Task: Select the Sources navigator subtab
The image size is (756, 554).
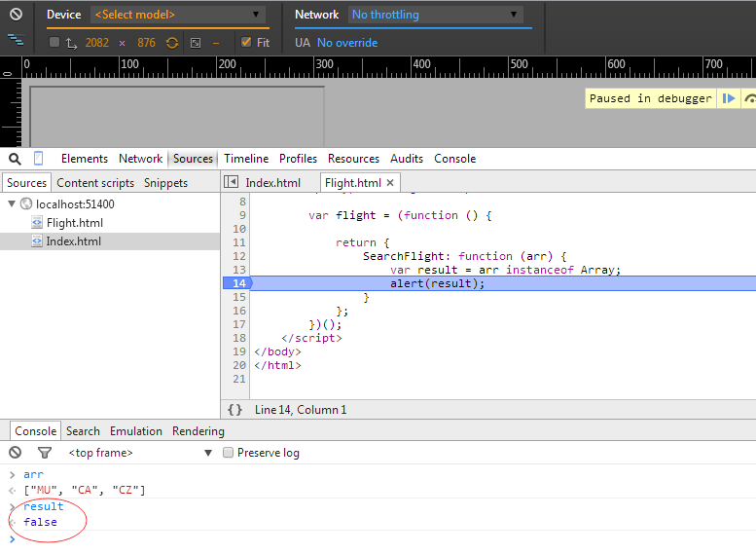Action: 26,183
